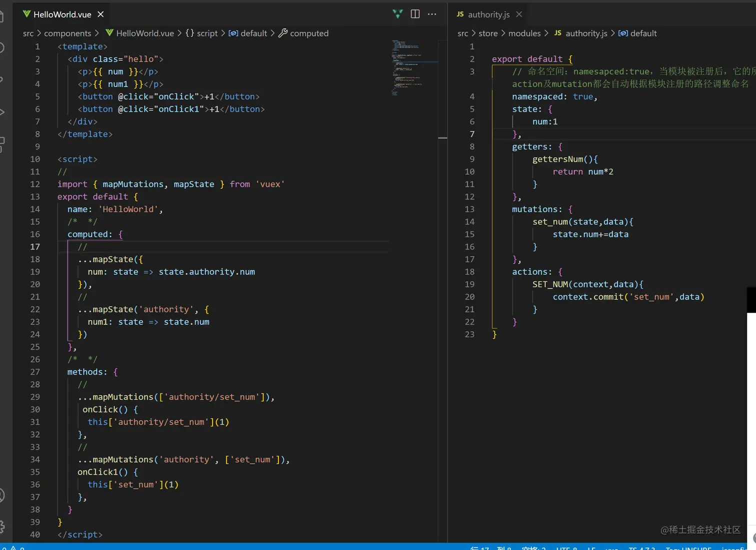Viewport: 756px width, 550px height.
Task: Click the curly braces icon before script breadcrumb
Action: [x=189, y=33]
